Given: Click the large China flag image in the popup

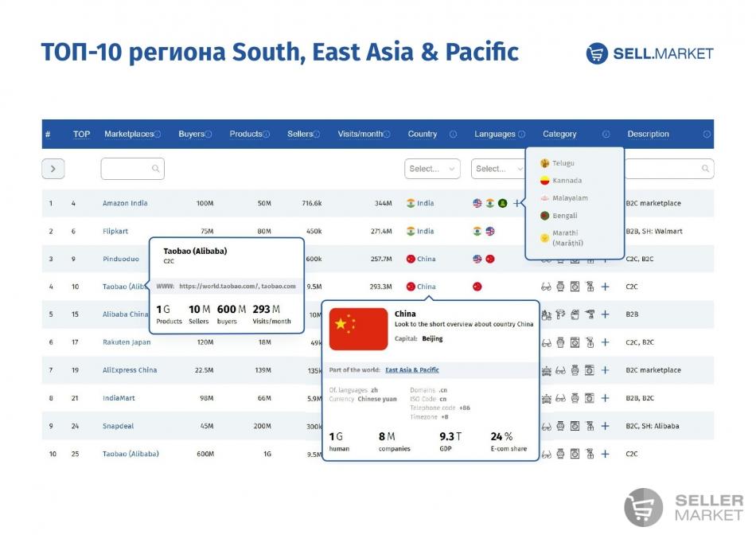Looking at the screenshot, I should coord(358,329).
